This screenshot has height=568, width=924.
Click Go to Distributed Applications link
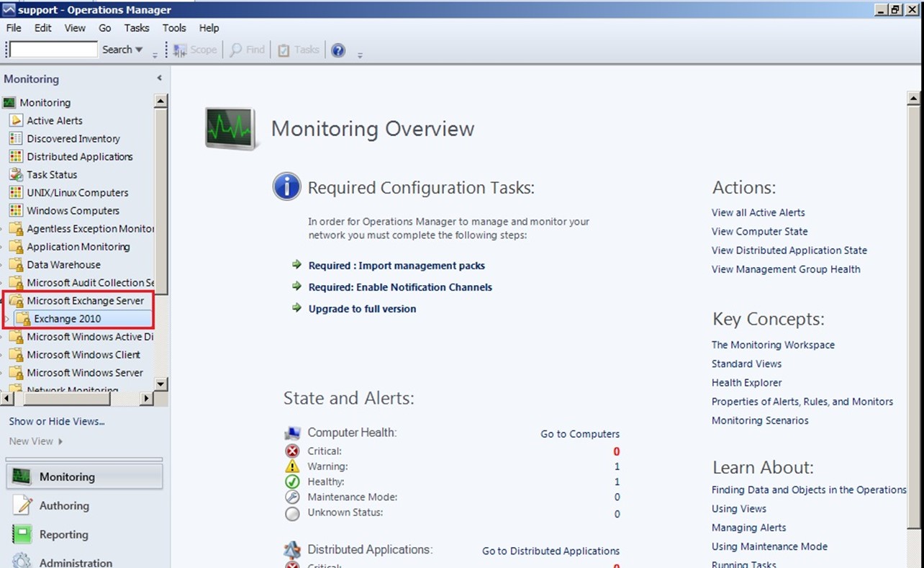point(551,551)
